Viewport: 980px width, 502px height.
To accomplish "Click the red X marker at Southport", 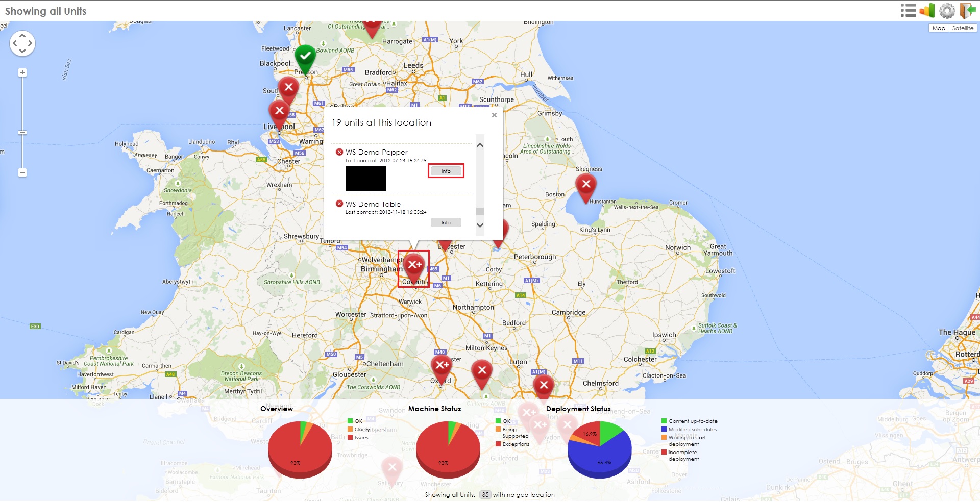I will [x=289, y=88].
